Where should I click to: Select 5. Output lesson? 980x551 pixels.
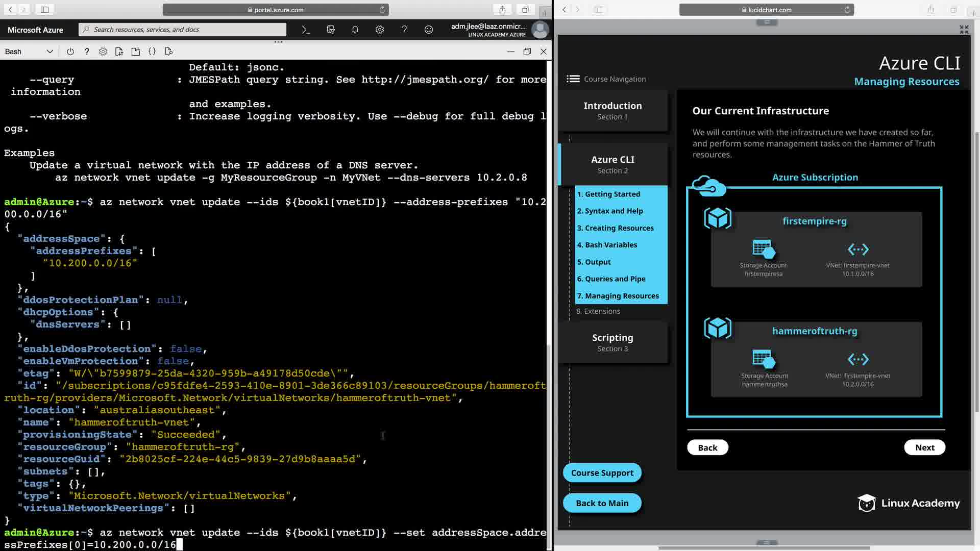coord(594,262)
